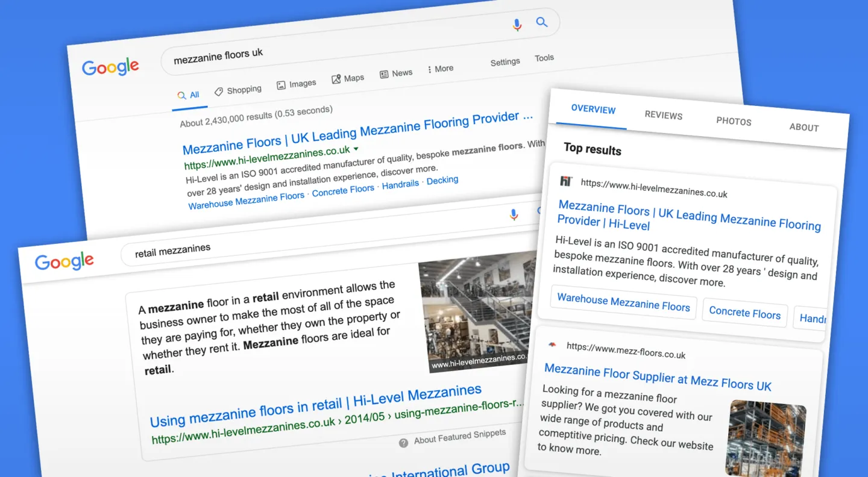This screenshot has width=868, height=477.
Task: Open Images search via its camera icon
Action: click(x=281, y=84)
